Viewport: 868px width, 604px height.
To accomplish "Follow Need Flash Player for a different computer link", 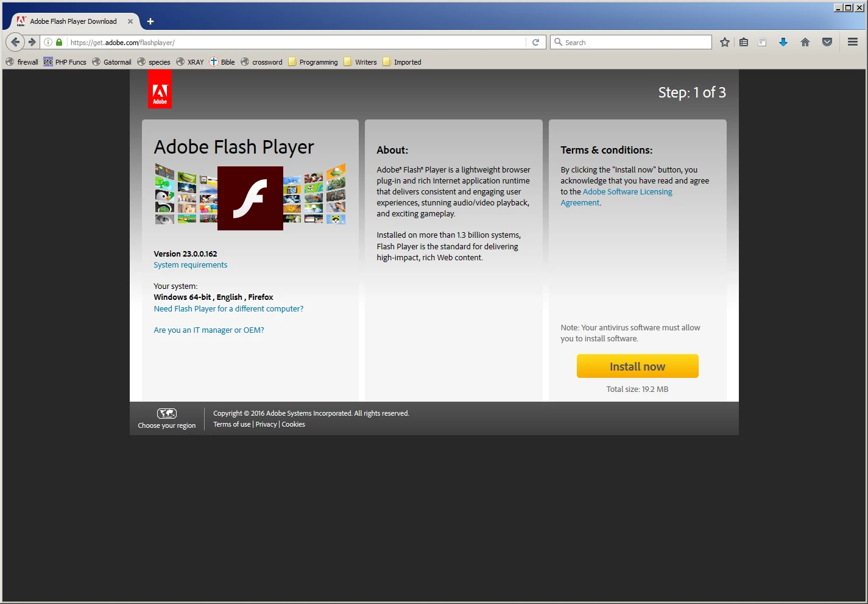I will (228, 309).
